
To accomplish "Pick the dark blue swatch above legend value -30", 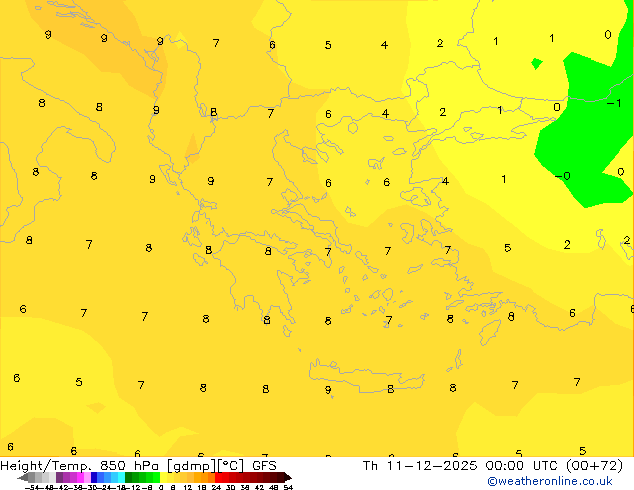I will [x=94, y=477].
